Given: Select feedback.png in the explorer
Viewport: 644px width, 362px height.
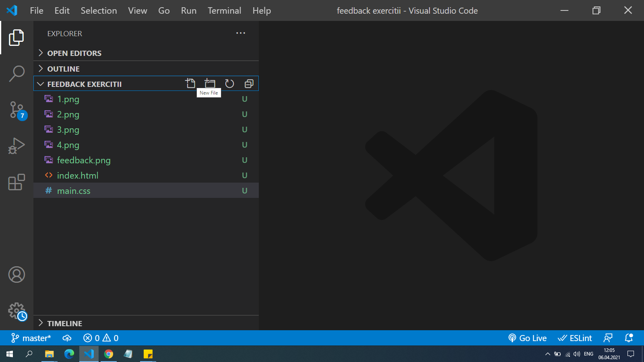Looking at the screenshot, I should 84,160.
